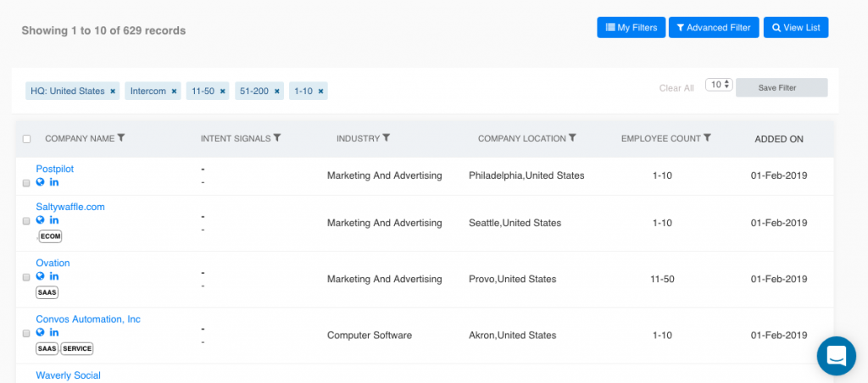Filter by Employee Count funnel icon
This screenshot has width=868, height=383.
click(x=707, y=138)
